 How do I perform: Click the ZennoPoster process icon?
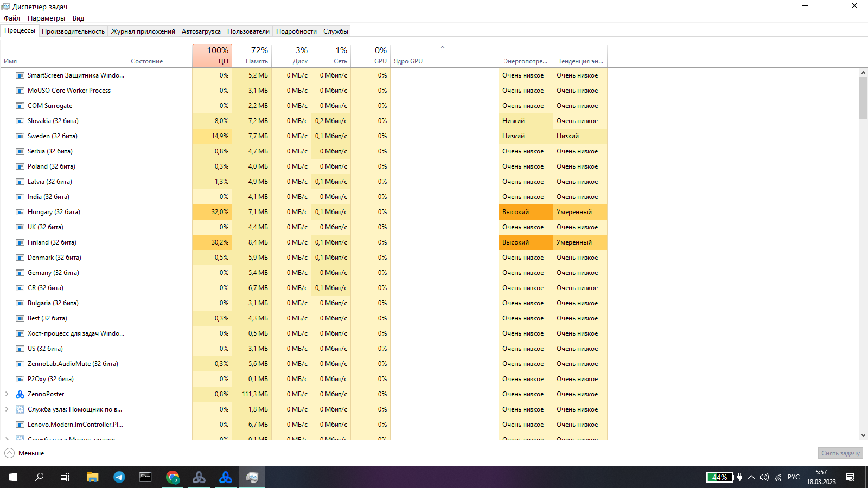tap(20, 394)
